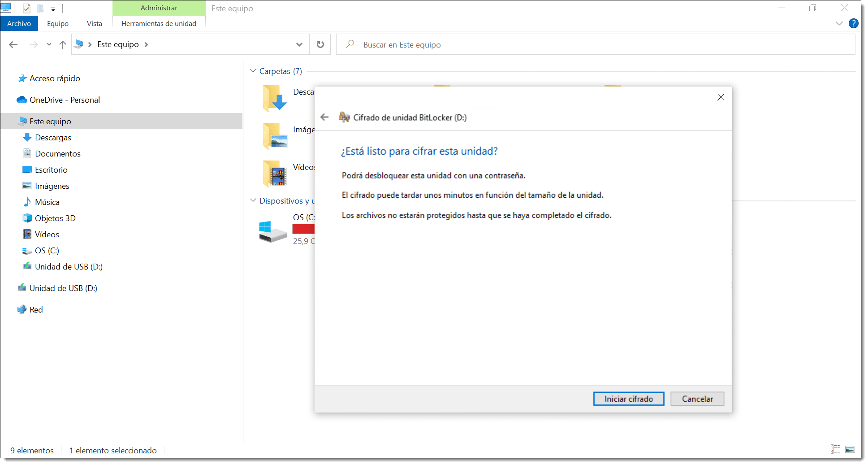
Task: Open the Equipo ribbon tab
Action: 58,23
